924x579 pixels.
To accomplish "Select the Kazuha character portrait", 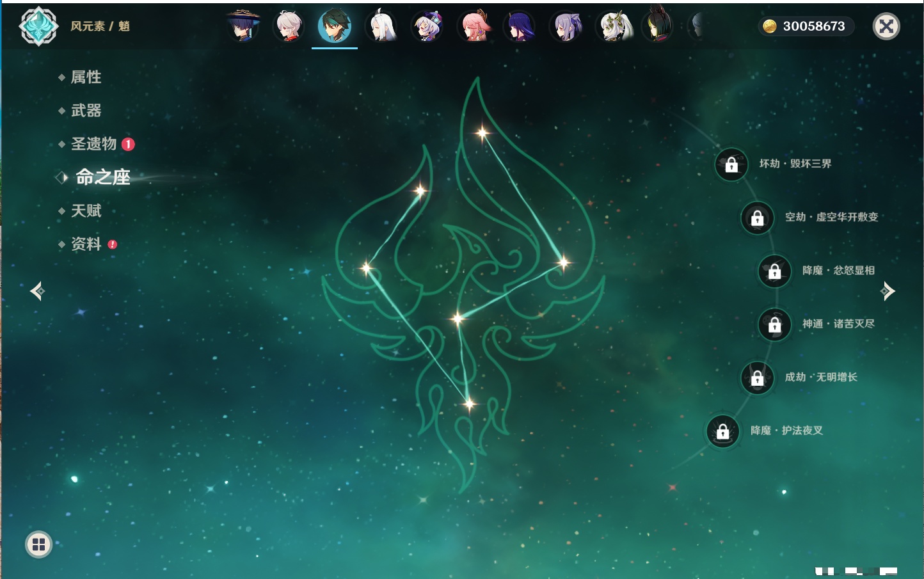I will tap(289, 26).
